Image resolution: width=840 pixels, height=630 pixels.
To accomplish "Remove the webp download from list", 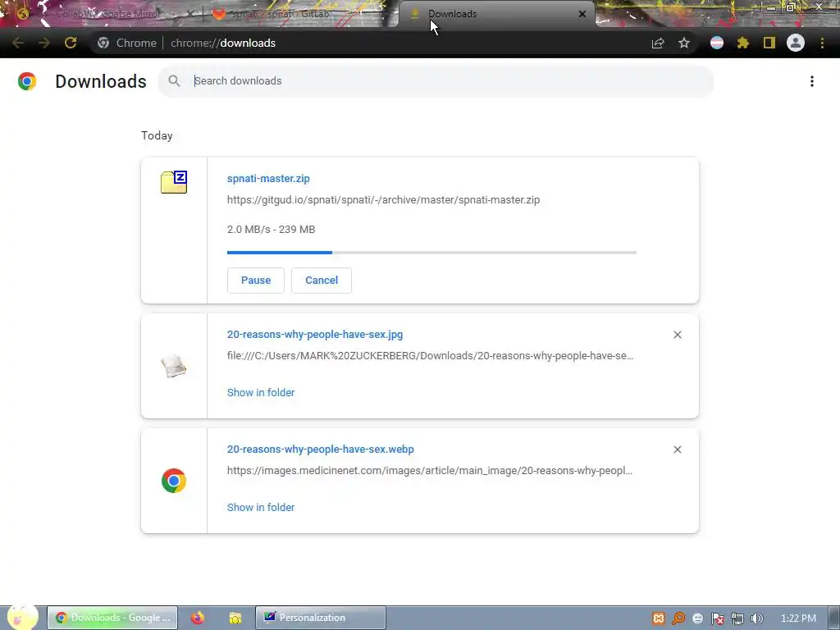I will click(x=677, y=450).
